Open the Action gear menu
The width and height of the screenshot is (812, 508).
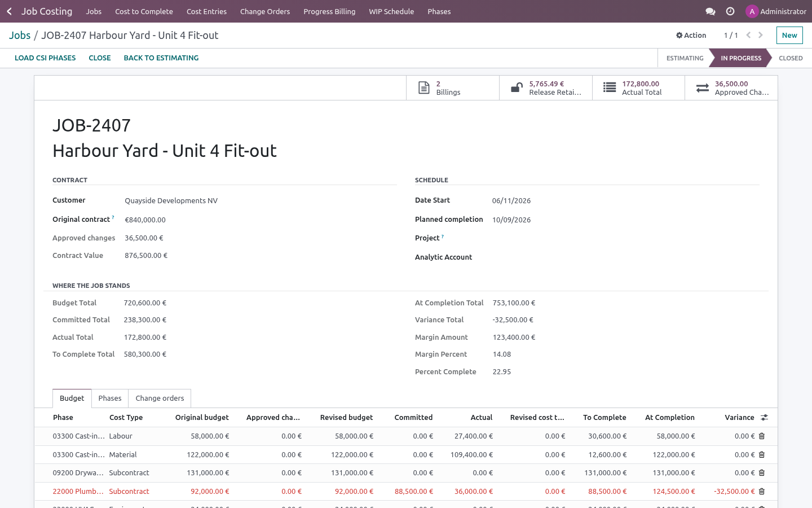pyautogui.click(x=691, y=35)
